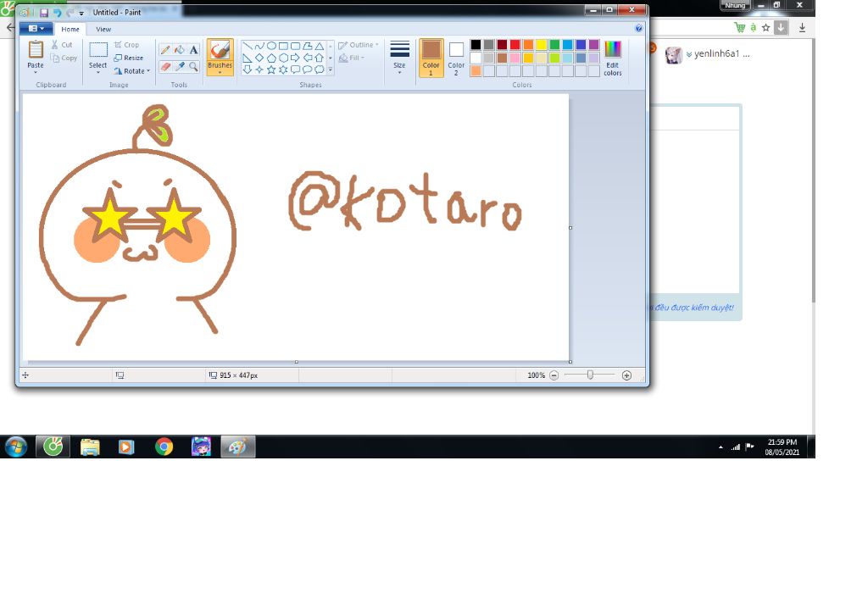Open Paint Help question mark icon
Viewport: 868px width, 616px height.
point(639,28)
